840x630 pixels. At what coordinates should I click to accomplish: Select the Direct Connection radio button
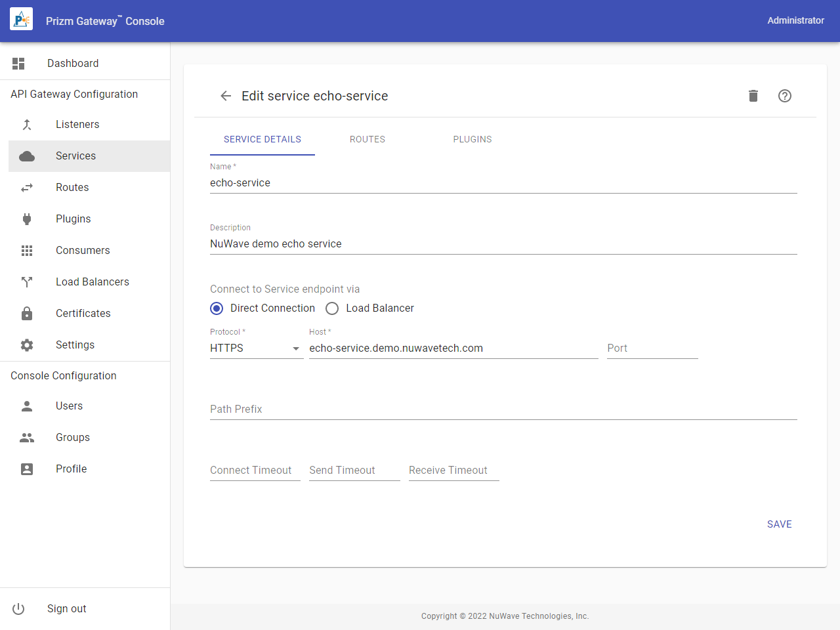(x=217, y=308)
